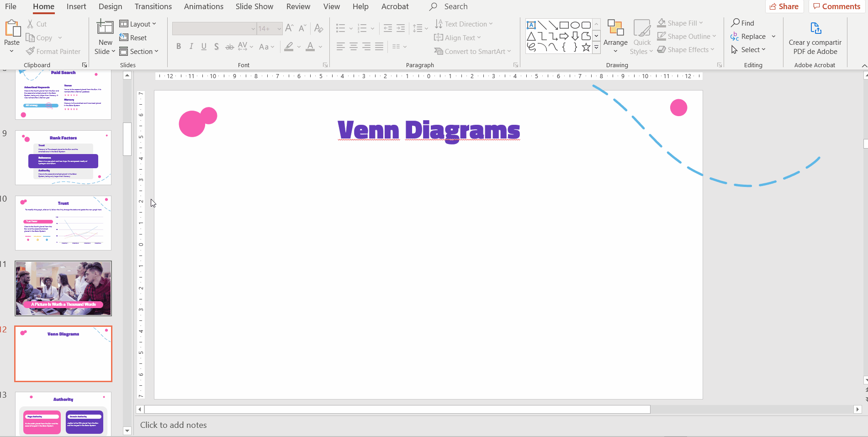Screen dimensions: 868x437
Task: Open the Comments pane button
Action: tap(836, 6)
